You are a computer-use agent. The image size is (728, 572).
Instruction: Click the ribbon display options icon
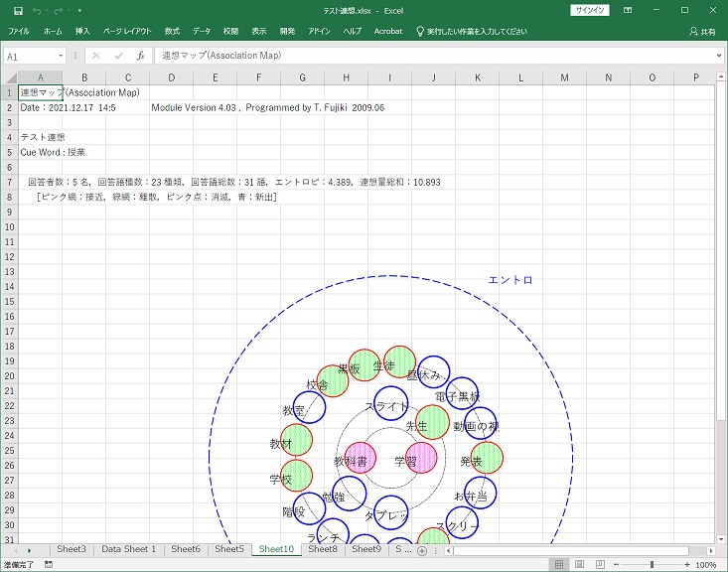(629, 10)
